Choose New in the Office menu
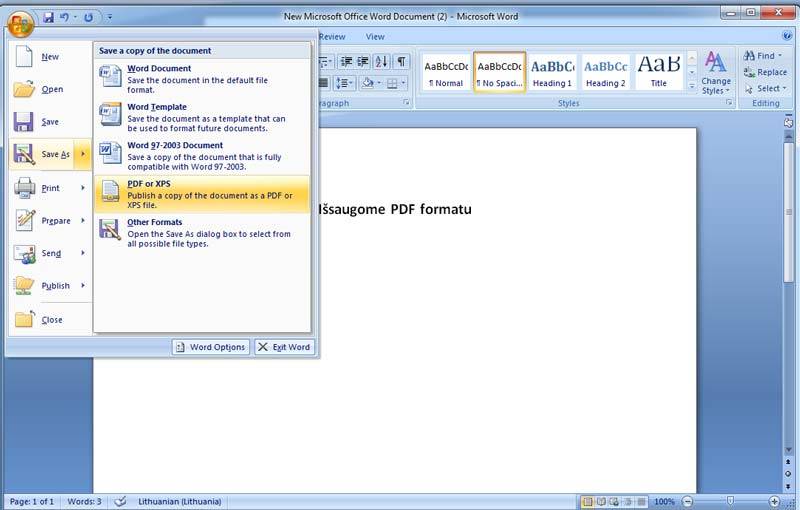The height and width of the screenshot is (510, 800). coord(50,57)
